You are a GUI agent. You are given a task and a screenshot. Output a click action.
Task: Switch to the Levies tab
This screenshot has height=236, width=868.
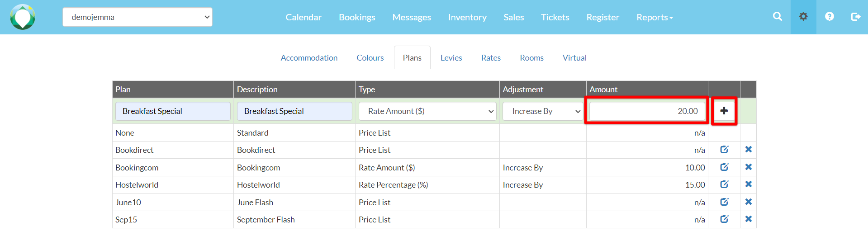(x=451, y=58)
